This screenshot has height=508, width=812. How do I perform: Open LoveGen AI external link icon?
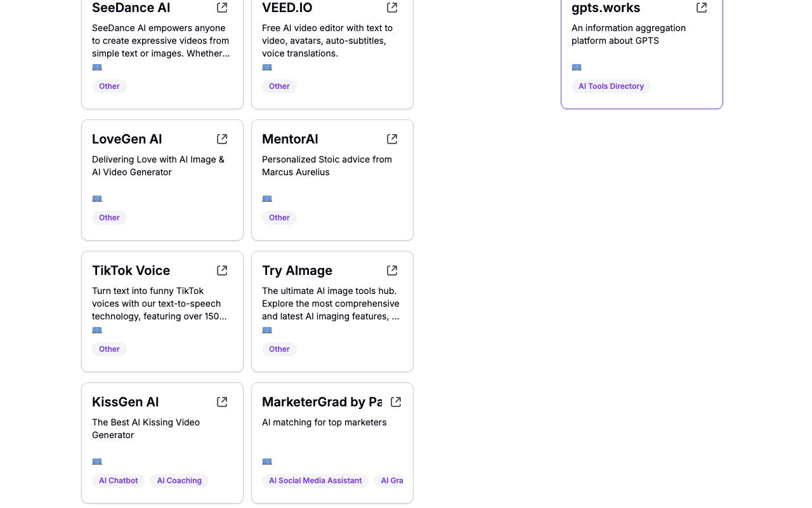(222, 139)
